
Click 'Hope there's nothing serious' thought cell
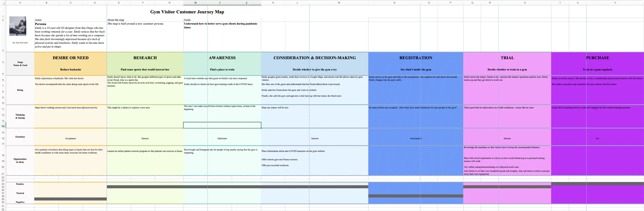tap(66, 107)
